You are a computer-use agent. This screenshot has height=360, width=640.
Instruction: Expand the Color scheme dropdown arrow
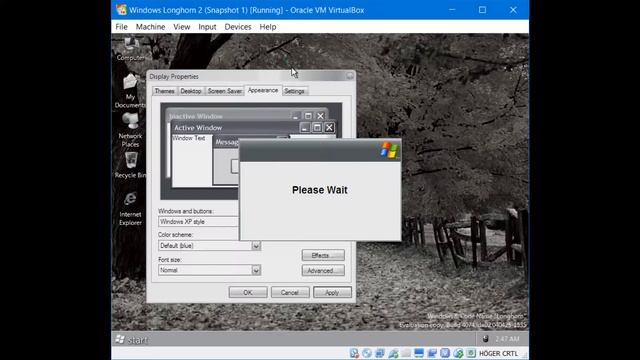(256, 246)
